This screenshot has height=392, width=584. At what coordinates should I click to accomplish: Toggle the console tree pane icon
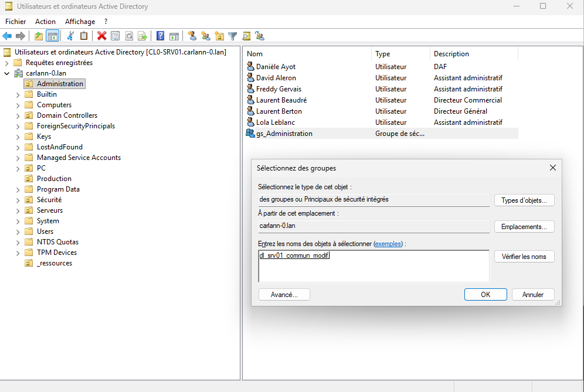click(53, 36)
